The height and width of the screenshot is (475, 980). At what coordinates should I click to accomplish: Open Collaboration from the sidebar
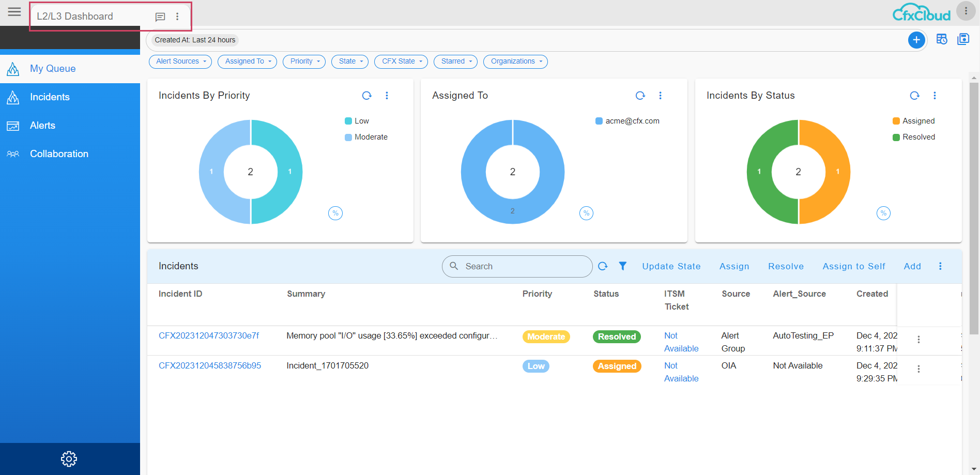[x=59, y=154]
